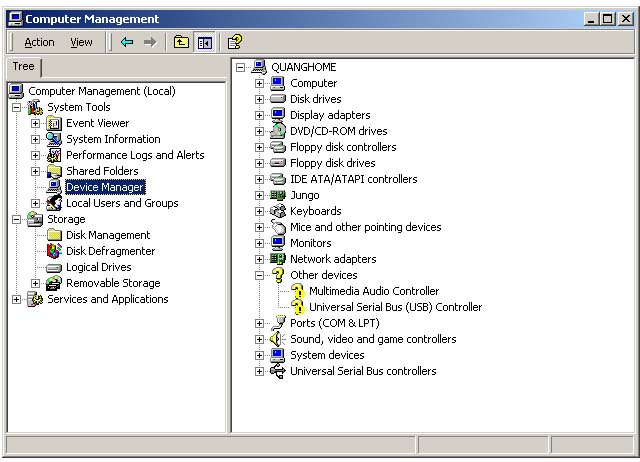This screenshot has width=640, height=462.
Task: Open the Action menu
Action: coord(39,42)
